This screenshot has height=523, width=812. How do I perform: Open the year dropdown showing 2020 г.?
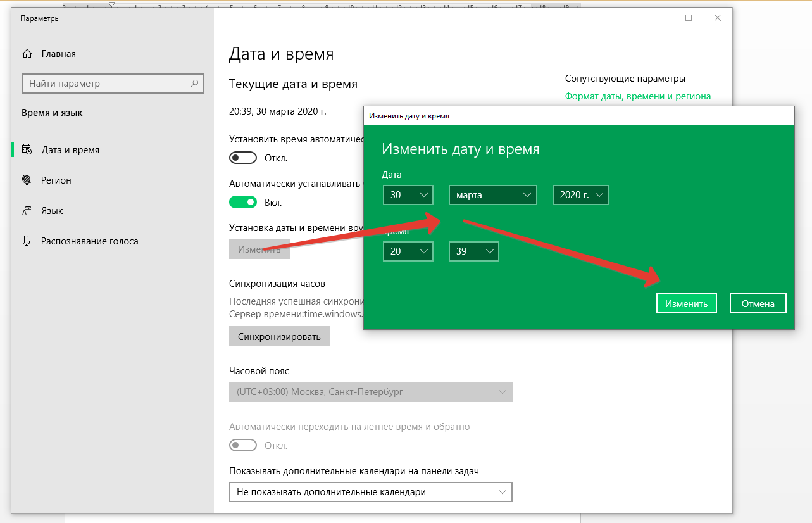(581, 195)
